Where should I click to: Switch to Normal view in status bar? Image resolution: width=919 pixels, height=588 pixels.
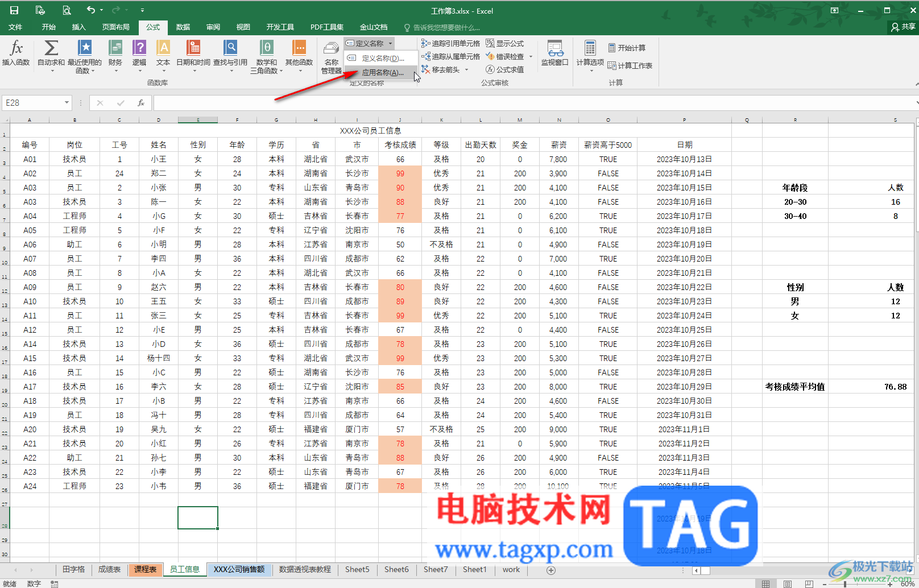[766, 583]
